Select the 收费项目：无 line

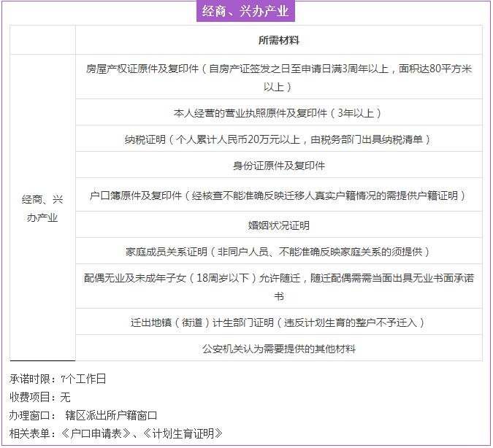pyautogui.click(x=40, y=397)
